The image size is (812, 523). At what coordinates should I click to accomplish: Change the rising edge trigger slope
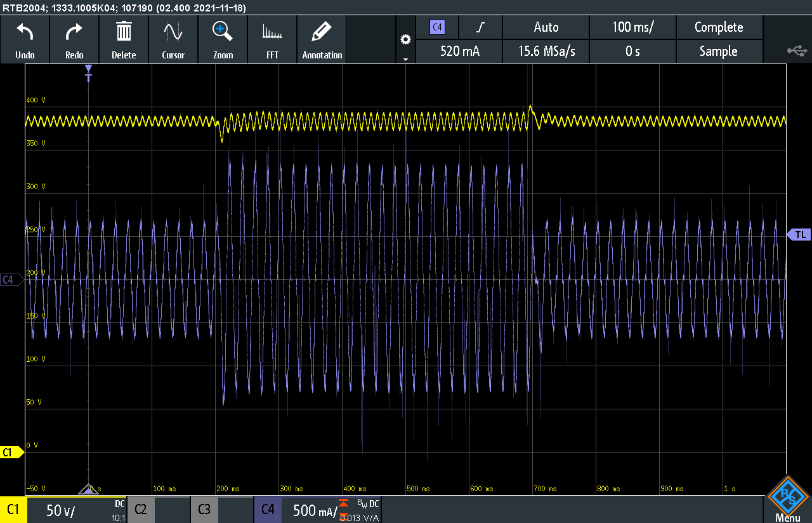pyautogui.click(x=480, y=27)
